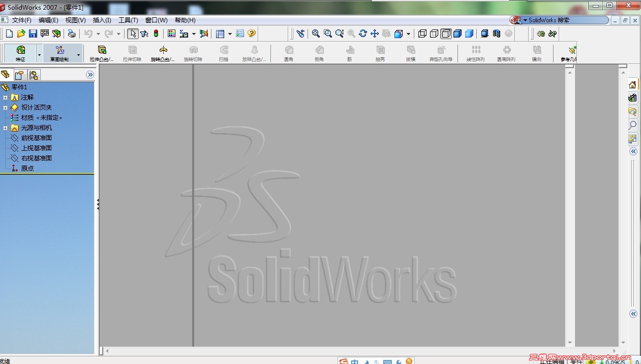Viewport: 641px width, 364px height.
Task: Click the 镜向 Mirror tool
Action: tap(537, 53)
